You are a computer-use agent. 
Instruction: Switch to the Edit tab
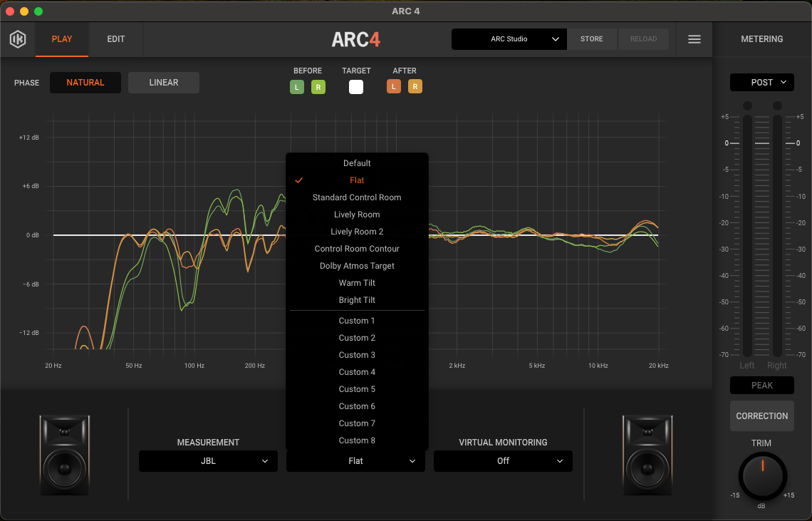(x=116, y=39)
